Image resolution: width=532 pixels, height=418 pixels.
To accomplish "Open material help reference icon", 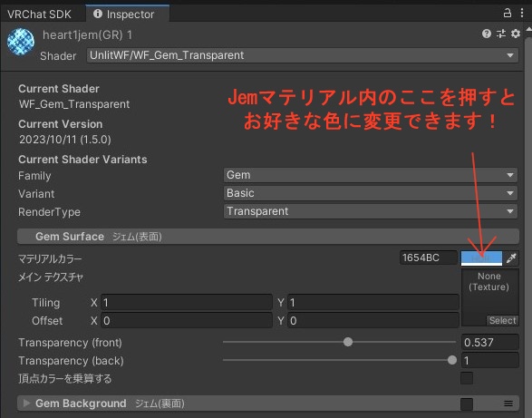I will 487,34.
